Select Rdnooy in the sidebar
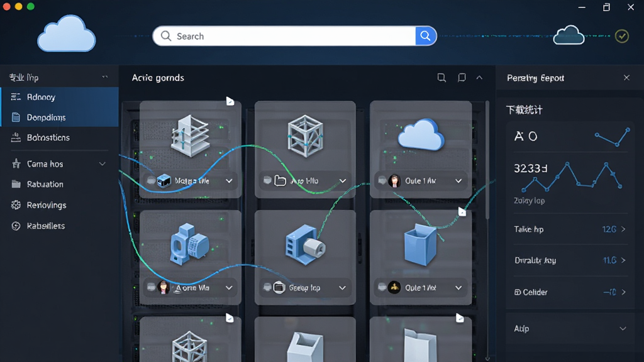The image size is (644, 362). tap(60, 97)
